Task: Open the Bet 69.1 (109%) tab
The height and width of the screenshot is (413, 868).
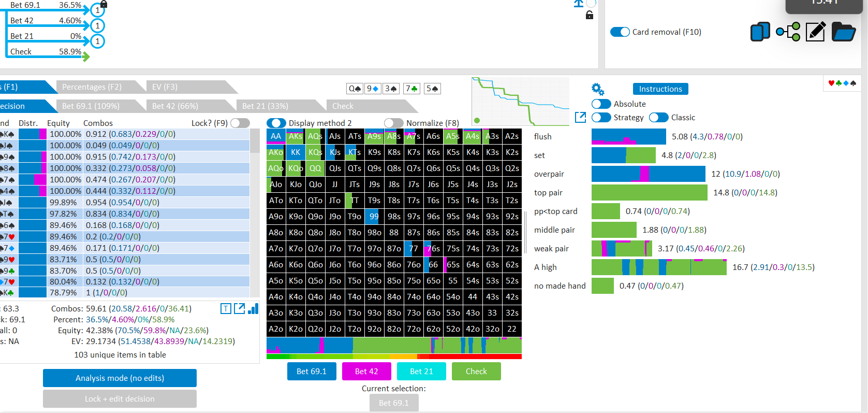Action: pyautogui.click(x=91, y=106)
